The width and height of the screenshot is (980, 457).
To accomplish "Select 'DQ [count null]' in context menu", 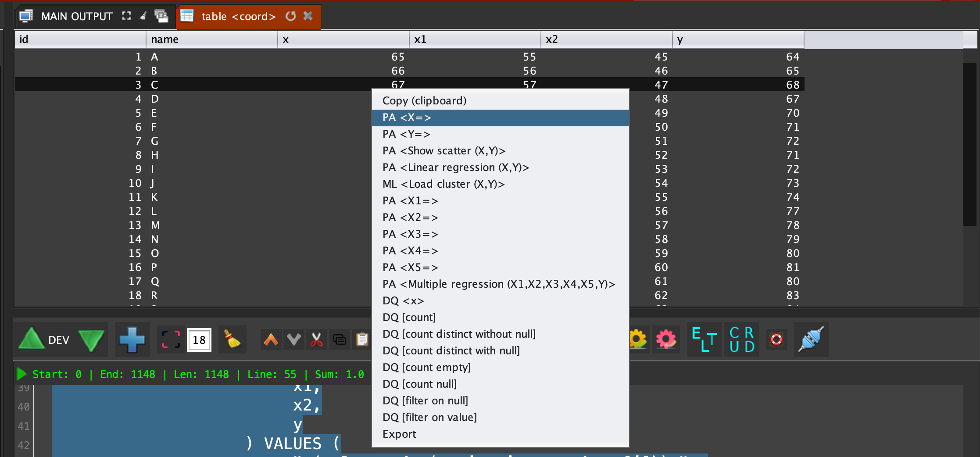I will (x=419, y=384).
